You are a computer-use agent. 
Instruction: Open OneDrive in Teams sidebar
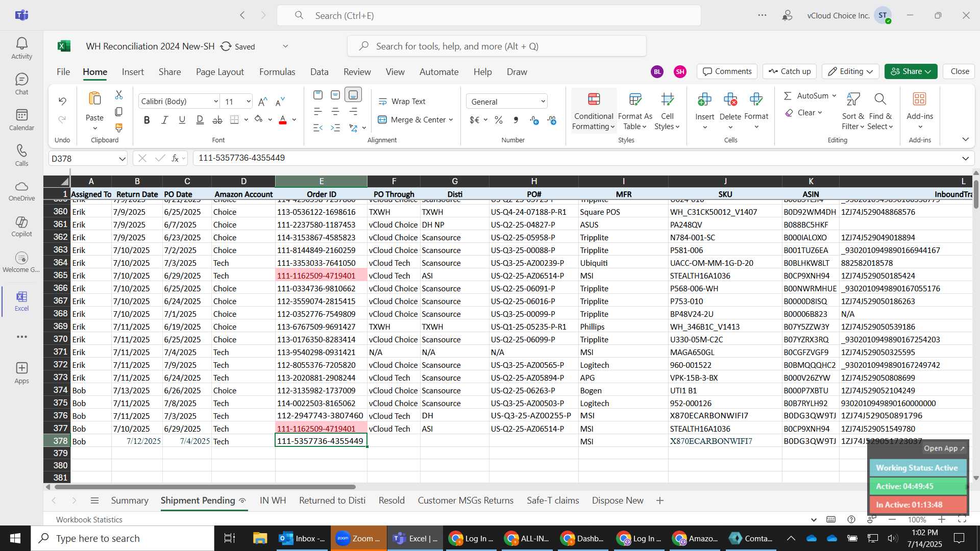[21, 191]
